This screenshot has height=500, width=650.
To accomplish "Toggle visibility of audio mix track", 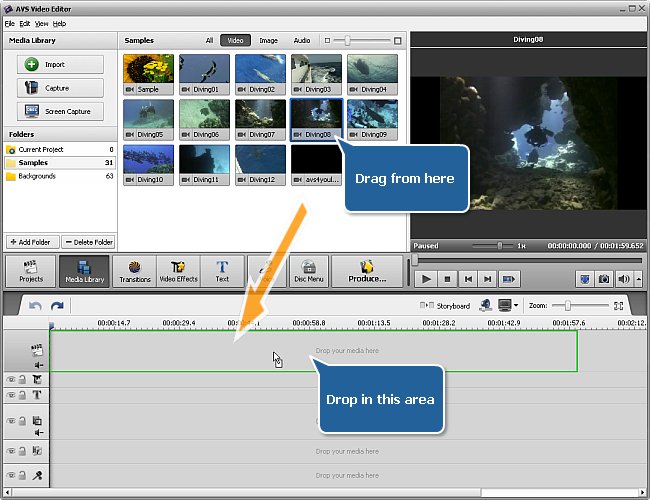I will (11, 451).
